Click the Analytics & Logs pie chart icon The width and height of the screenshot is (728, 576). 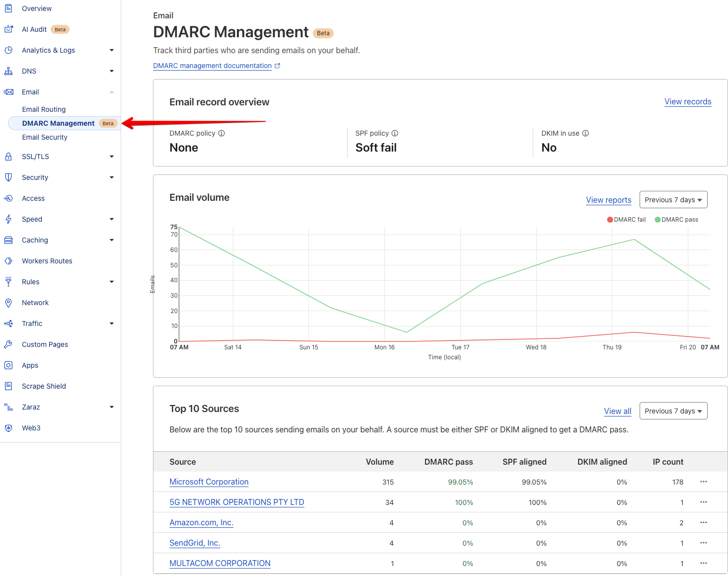tap(8, 50)
